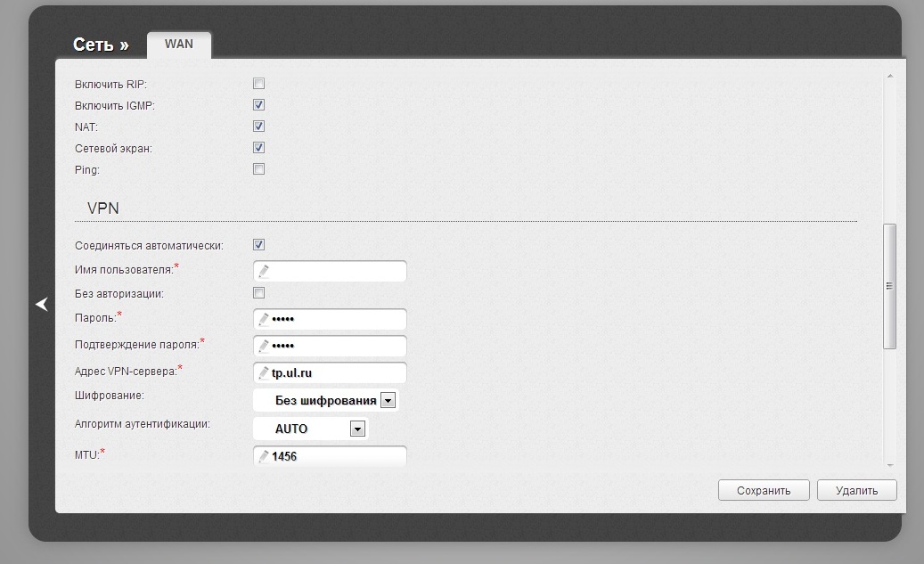Switch to the WAN tab
This screenshot has width=924, height=564.
point(178,45)
